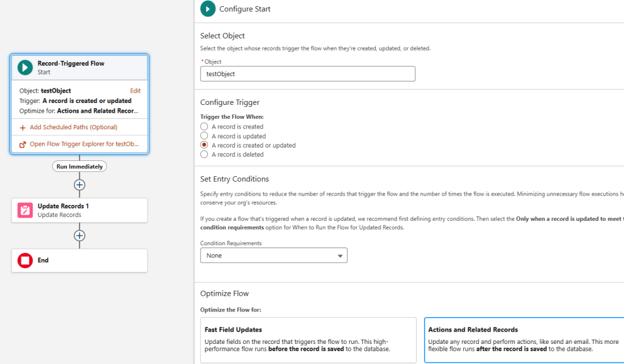Click the Configure Start header play icon
The width and height of the screenshot is (624, 364).
(208, 9)
